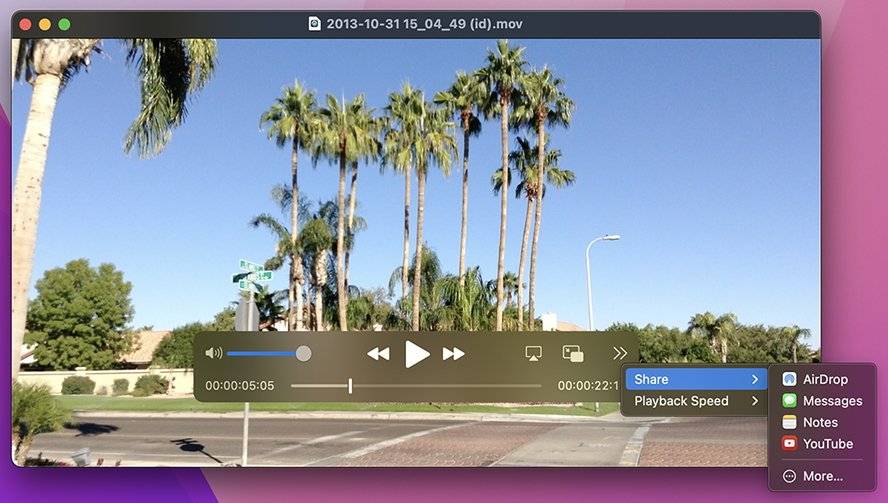Click the fast-forward button
888x503 pixels.
454,354
